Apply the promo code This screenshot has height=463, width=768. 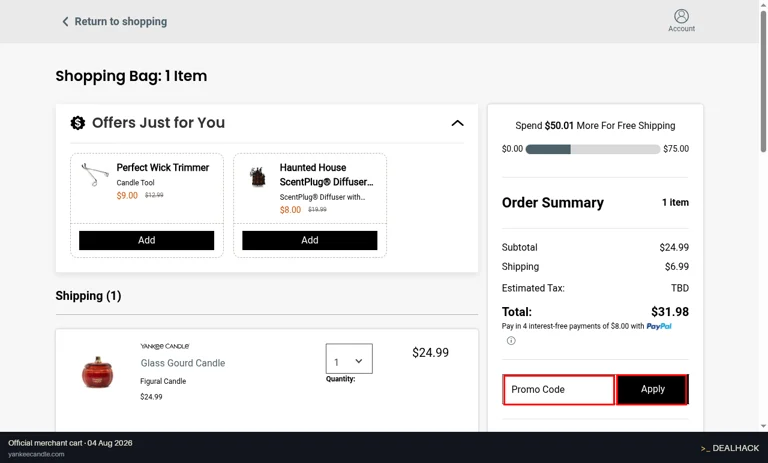(652, 390)
